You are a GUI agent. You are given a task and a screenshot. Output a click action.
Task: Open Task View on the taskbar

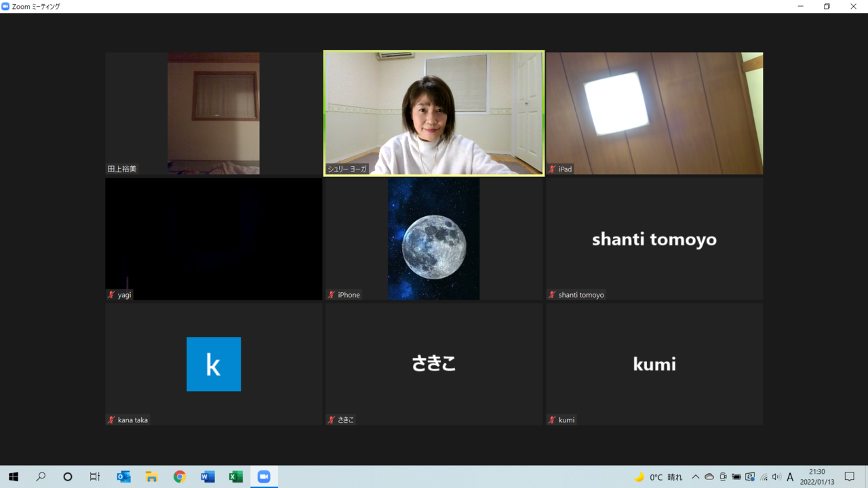tap(95, 477)
